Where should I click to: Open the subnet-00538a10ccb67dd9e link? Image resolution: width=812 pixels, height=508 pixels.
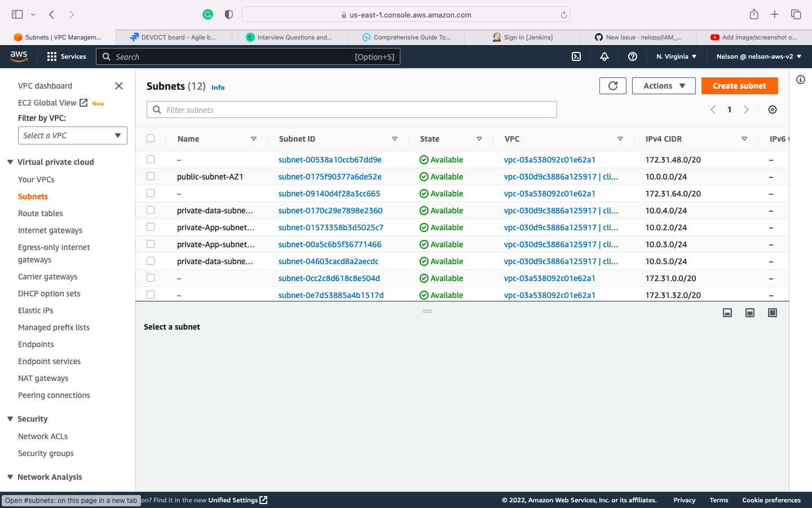click(x=329, y=159)
